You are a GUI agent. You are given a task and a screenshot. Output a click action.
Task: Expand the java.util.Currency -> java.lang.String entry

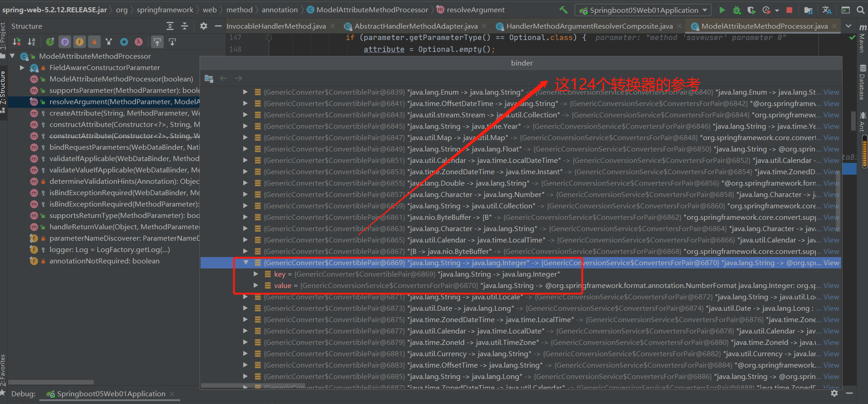point(246,353)
